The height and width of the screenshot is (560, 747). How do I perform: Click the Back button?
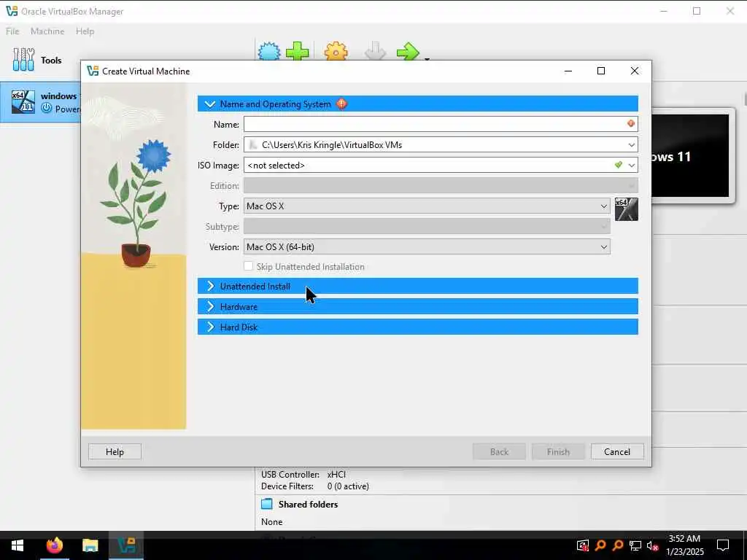(499, 451)
